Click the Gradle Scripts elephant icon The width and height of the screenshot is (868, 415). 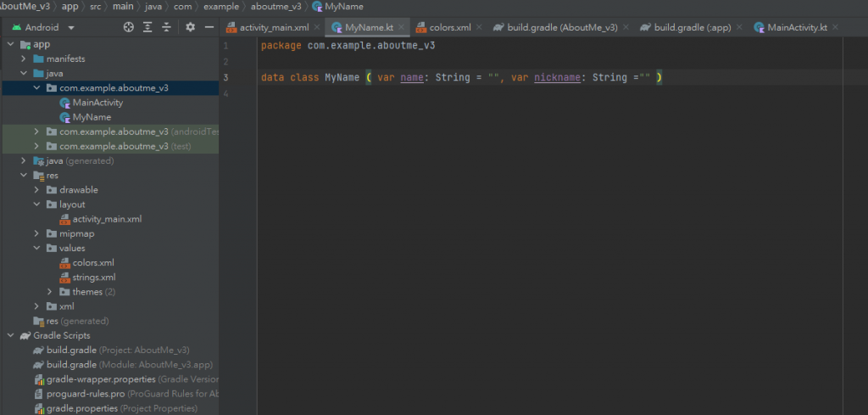click(25, 336)
